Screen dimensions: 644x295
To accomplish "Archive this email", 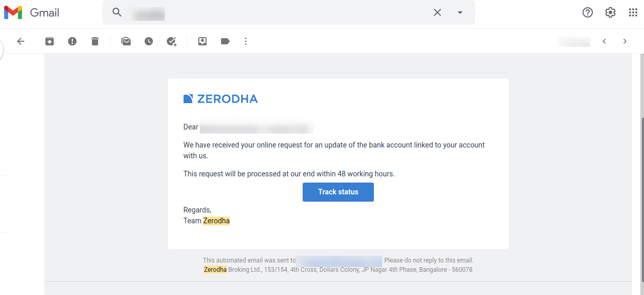I will pyautogui.click(x=50, y=41).
